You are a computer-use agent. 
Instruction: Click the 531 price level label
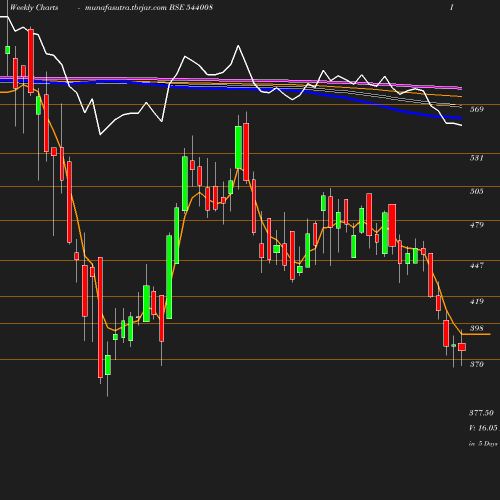pyautogui.click(x=476, y=158)
